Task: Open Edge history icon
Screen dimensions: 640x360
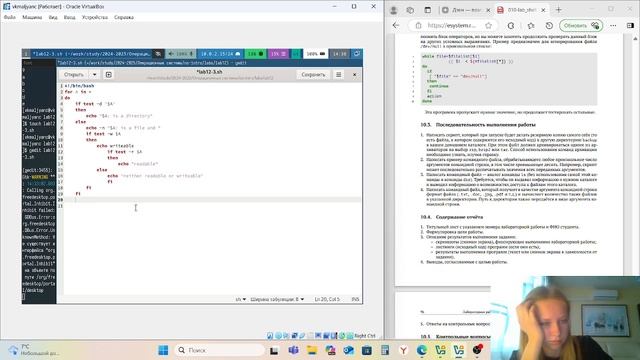Action: pos(549,25)
